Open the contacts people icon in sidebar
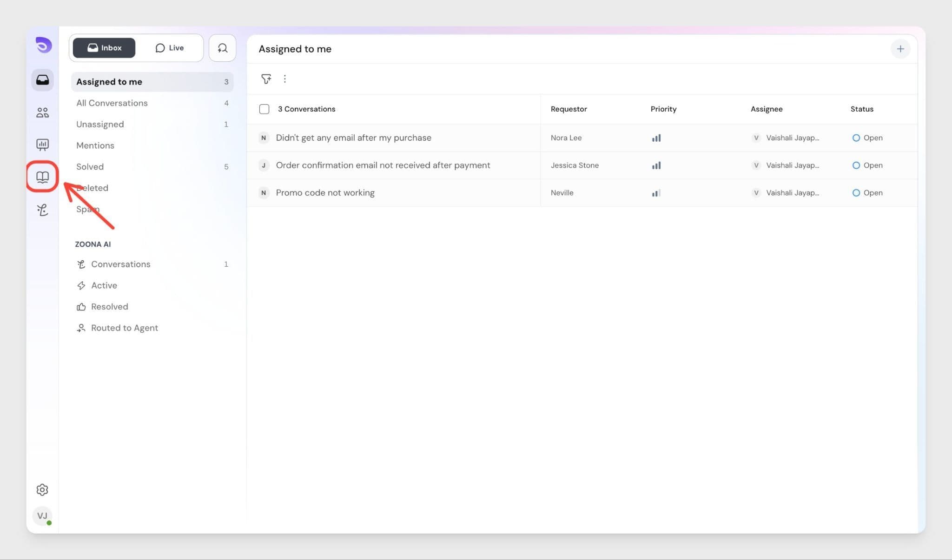 click(42, 112)
